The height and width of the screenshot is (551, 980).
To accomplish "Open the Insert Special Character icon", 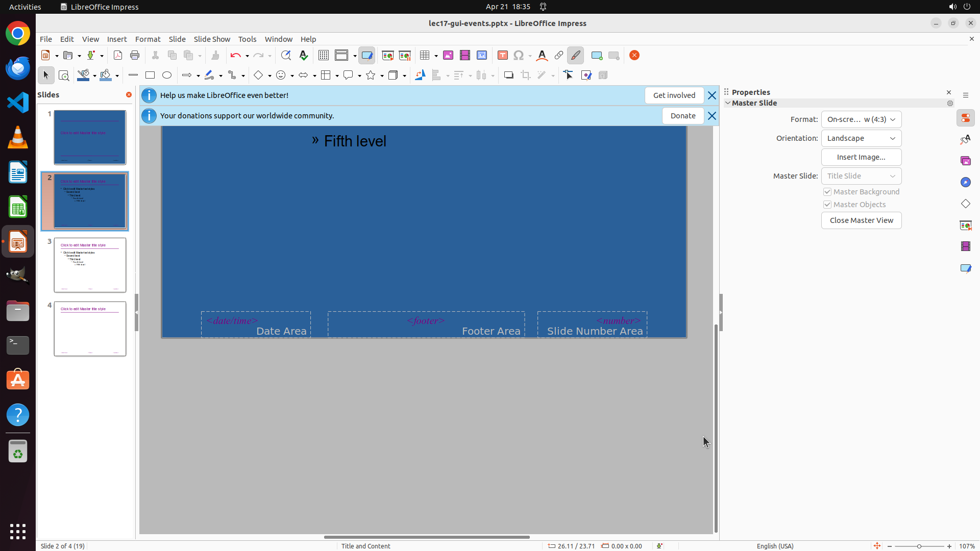I will tap(519, 55).
